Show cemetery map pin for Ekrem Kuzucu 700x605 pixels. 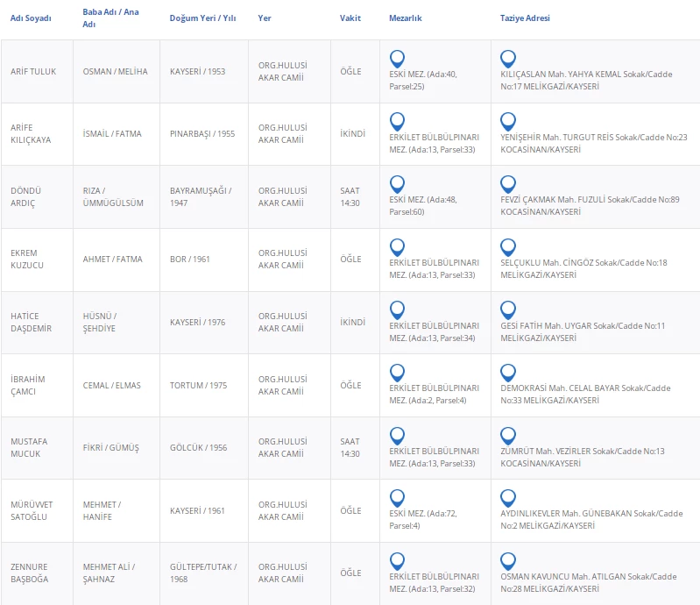pos(397,247)
